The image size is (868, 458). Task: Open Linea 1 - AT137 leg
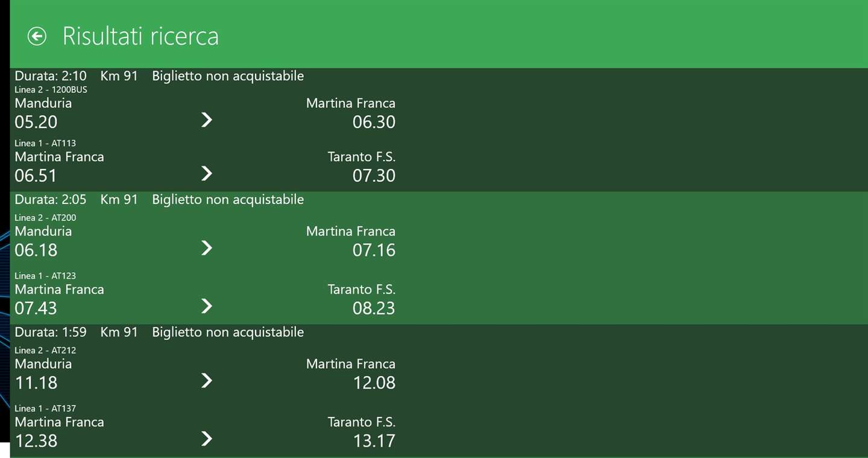point(45,409)
